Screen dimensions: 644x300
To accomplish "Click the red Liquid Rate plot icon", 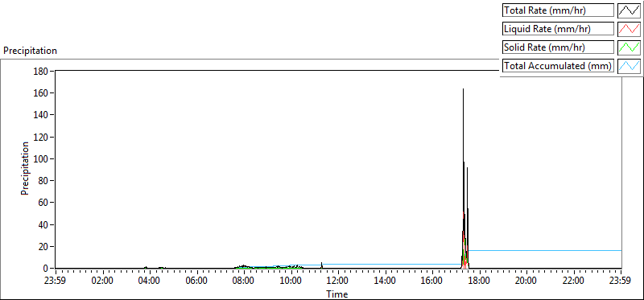I will (629, 29).
